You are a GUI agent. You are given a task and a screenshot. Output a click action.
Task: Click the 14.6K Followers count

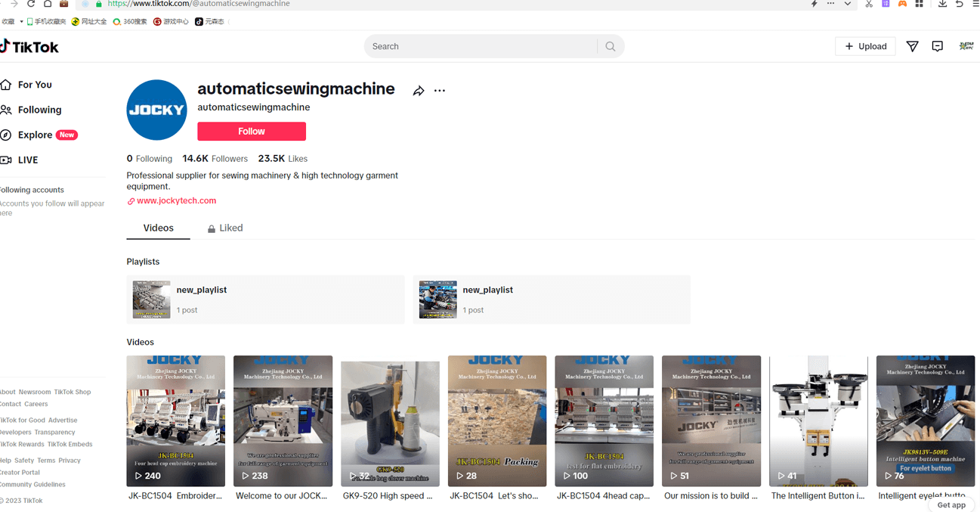[215, 159]
